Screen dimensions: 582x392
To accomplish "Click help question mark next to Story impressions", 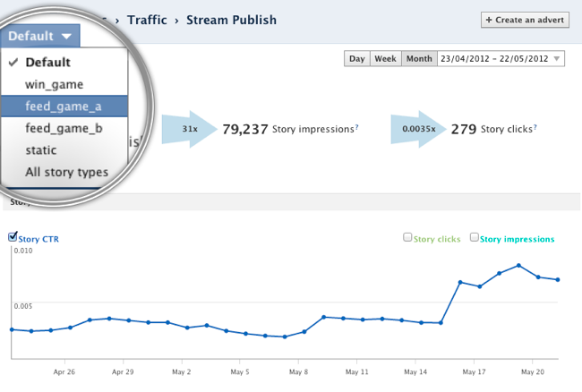I will coord(356,127).
